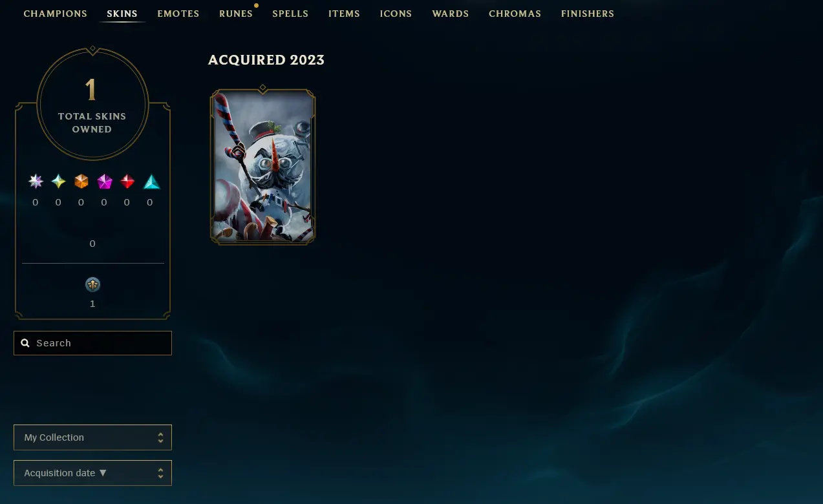This screenshot has height=504, width=823.
Task: Click the yellow-green Ultimate rarity gem icon
Action: 58,182
